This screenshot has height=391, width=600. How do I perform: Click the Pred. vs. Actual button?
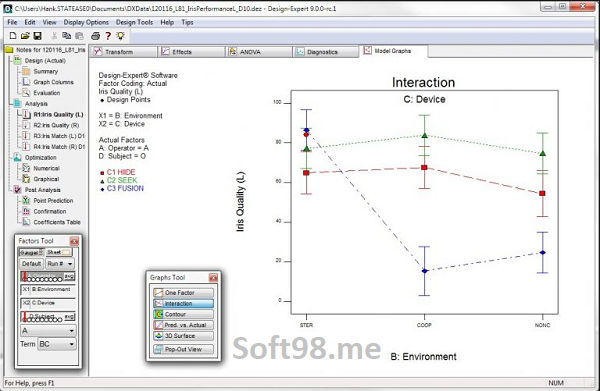[x=184, y=325]
